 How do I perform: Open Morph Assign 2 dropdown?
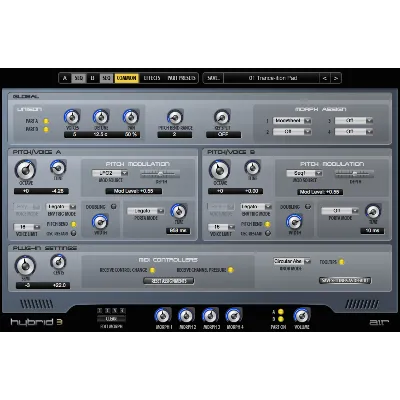292,132
